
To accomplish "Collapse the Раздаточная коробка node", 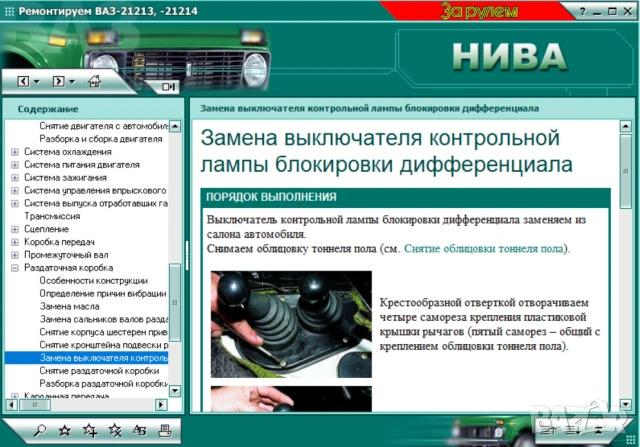I will (15, 268).
